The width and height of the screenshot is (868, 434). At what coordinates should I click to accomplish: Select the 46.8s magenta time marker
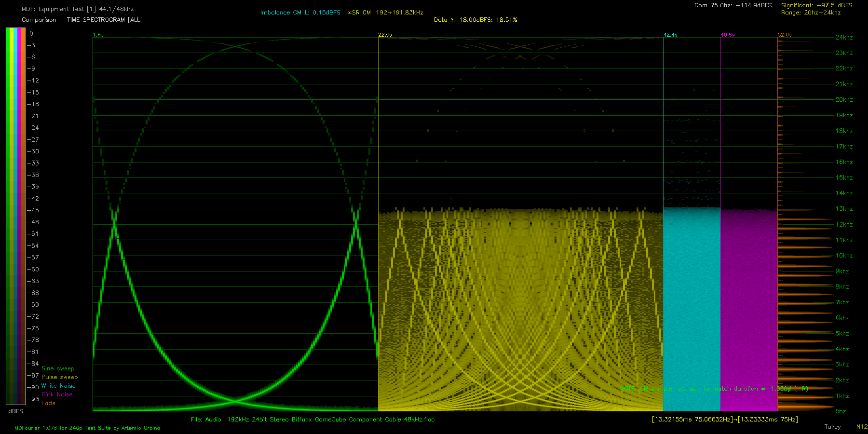tap(727, 35)
